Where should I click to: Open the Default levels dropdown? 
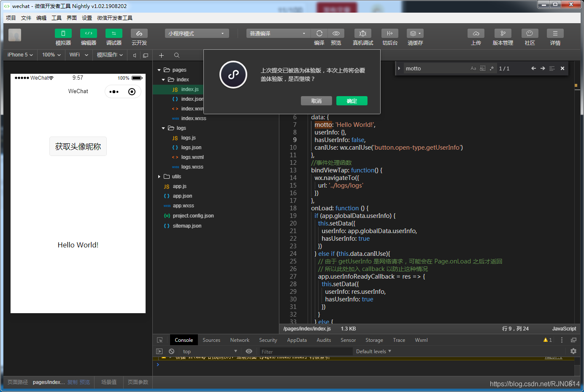373,351
